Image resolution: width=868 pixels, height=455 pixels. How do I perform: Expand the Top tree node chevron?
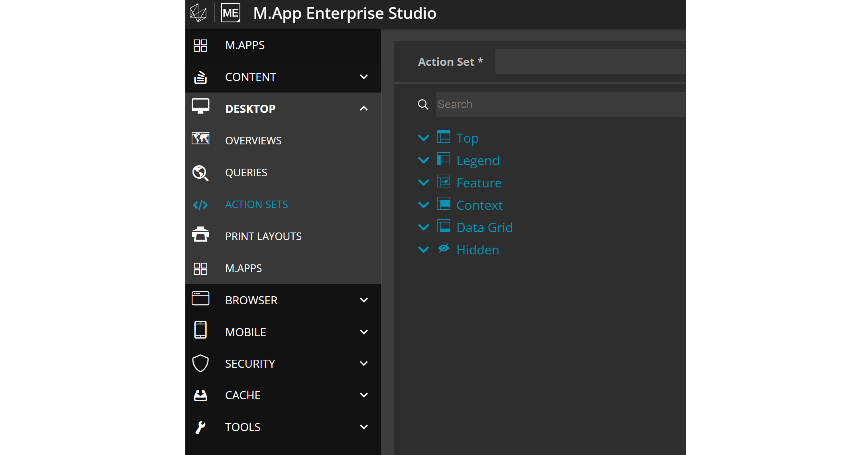(424, 138)
